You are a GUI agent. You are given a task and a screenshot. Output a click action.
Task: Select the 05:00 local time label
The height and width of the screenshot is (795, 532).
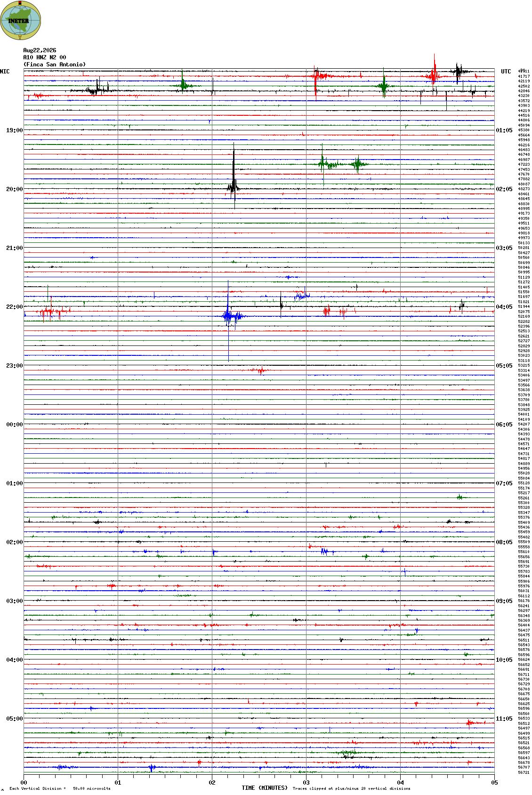pyautogui.click(x=14, y=719)
